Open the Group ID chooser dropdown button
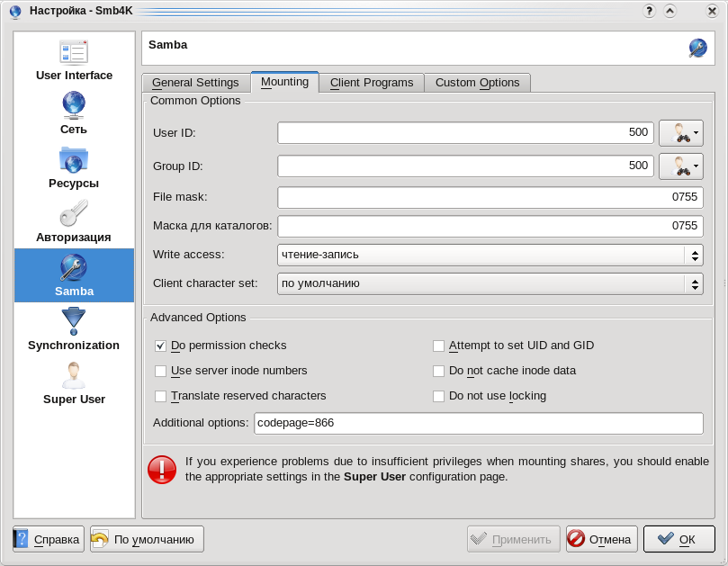The height and width of the screenshot is (566, 728). 681,166
